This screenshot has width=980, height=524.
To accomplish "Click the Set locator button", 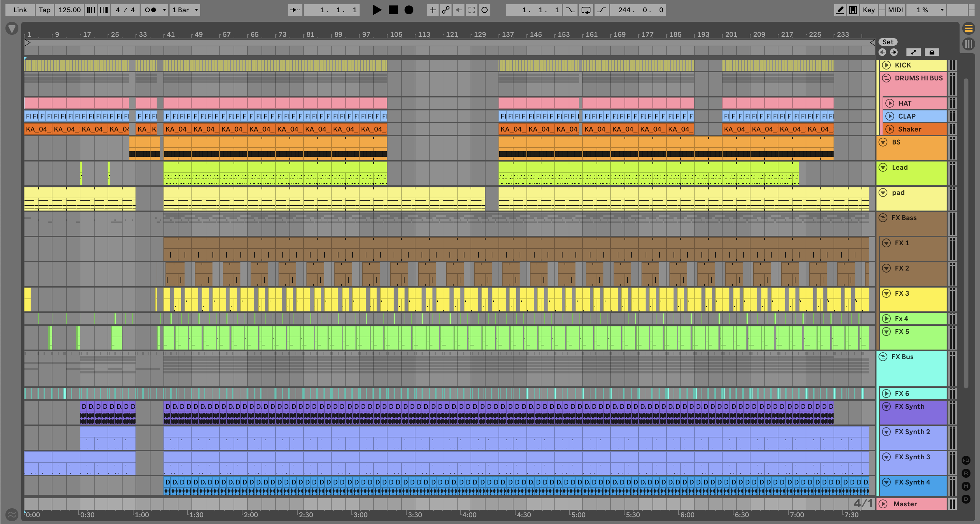I will click(x=888, y=42).
